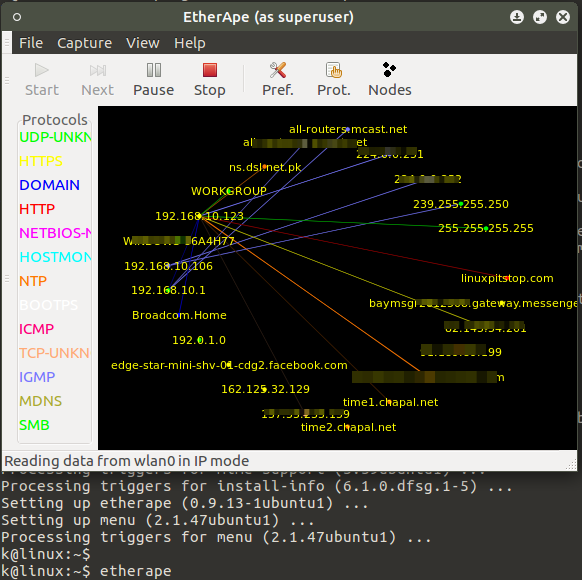Maximize the EtherApe window
Image resolution: width=583 pixels, height=580 pixels.
(x=540, y=17)
